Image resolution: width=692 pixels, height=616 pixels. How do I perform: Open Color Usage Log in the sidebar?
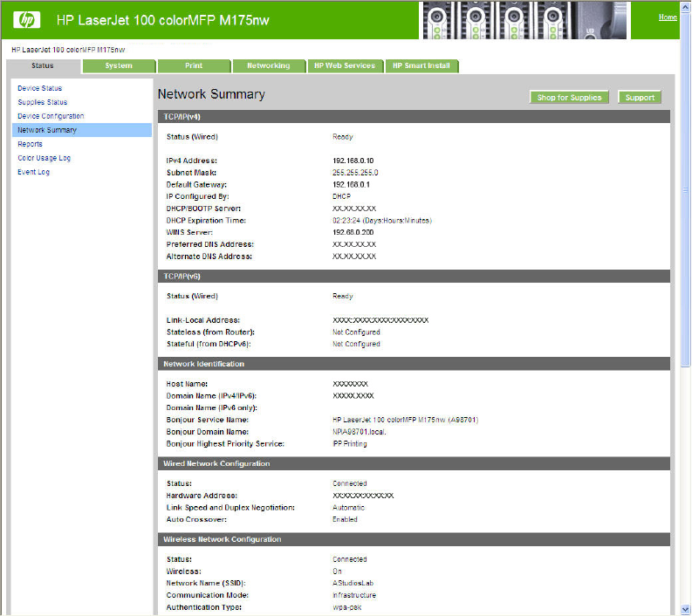pyautogui.click(x=45, y=158)
